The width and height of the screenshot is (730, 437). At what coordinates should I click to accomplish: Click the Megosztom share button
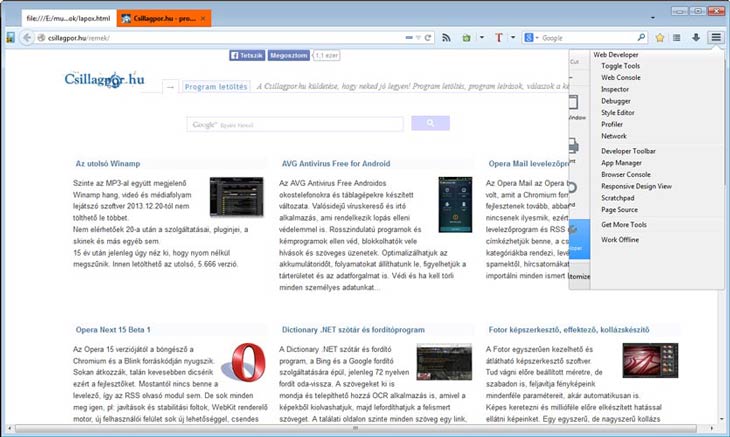tap(289, 55)
